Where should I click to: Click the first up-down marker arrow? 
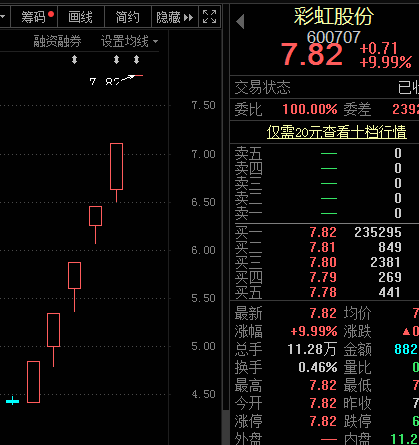[74, 60]
